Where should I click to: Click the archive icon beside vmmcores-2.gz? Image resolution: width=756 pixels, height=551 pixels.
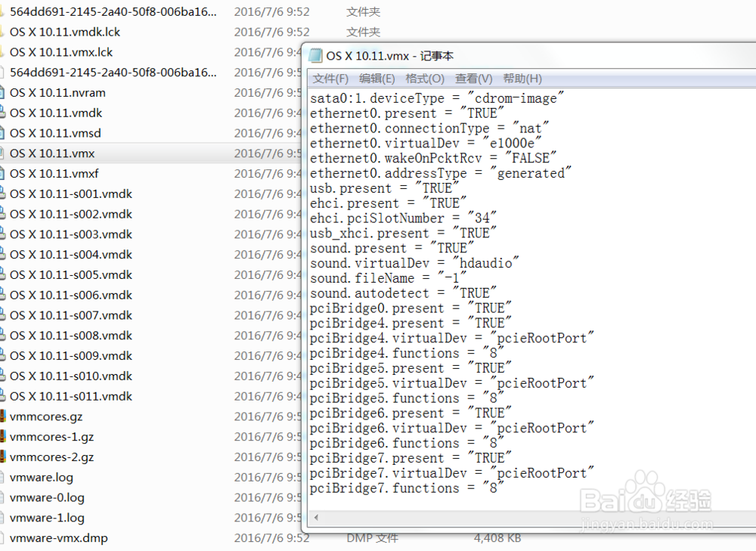pos(2,457)
